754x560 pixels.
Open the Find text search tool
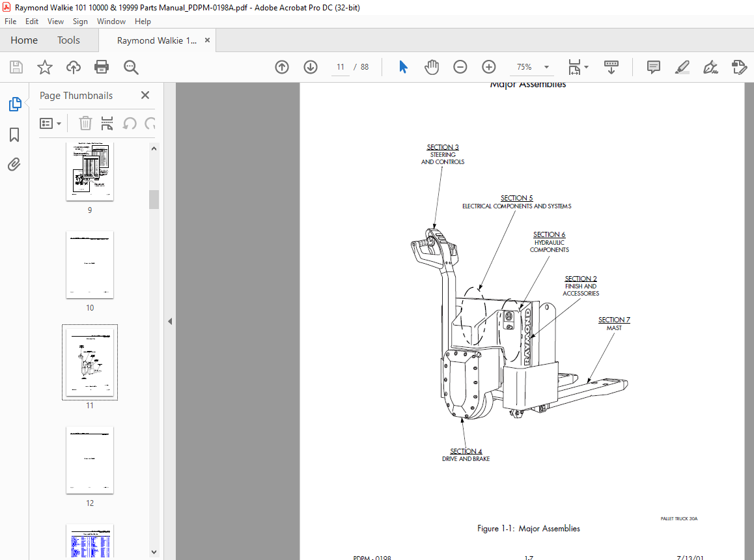pyautogui.click(x=131, y=67)
